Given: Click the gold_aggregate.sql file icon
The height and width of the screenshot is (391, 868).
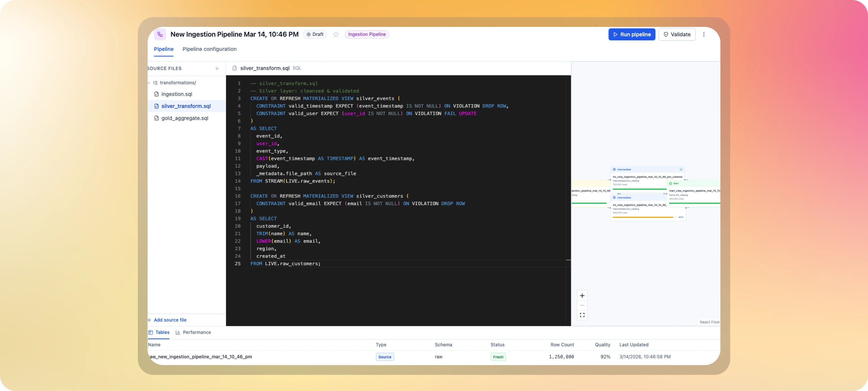Looking at the screenshot, I should (156, 118).
